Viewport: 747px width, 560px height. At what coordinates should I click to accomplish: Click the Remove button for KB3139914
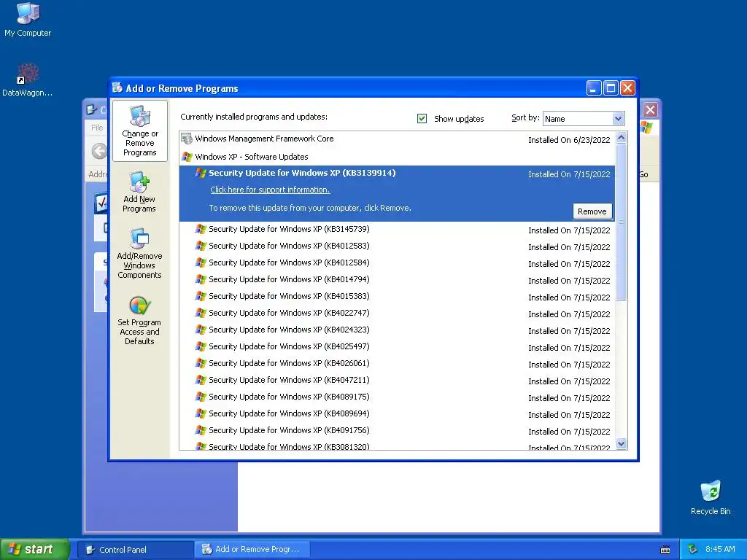pyautogui.click(x=592, y=211)
